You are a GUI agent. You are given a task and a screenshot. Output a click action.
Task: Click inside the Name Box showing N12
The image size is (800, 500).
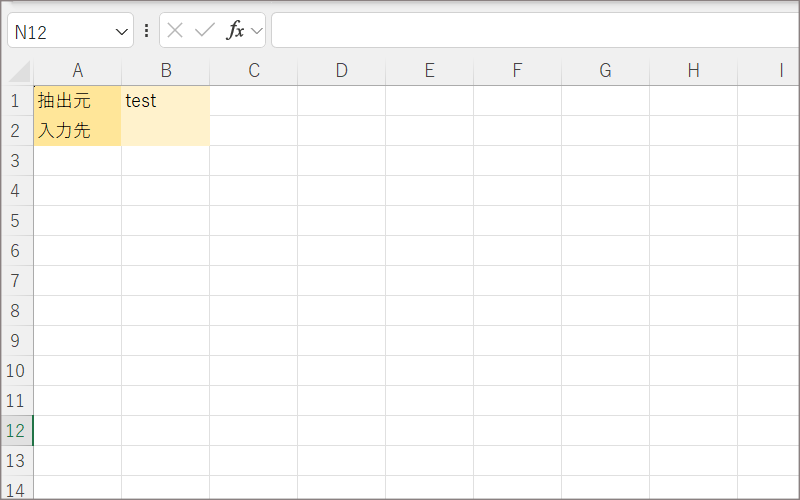(60, 32)
